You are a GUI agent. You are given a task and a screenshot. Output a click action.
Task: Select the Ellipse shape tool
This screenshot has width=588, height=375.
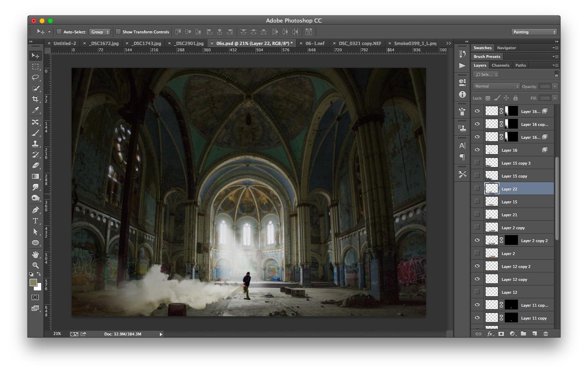pyautogui.click(x=35, y=242)
